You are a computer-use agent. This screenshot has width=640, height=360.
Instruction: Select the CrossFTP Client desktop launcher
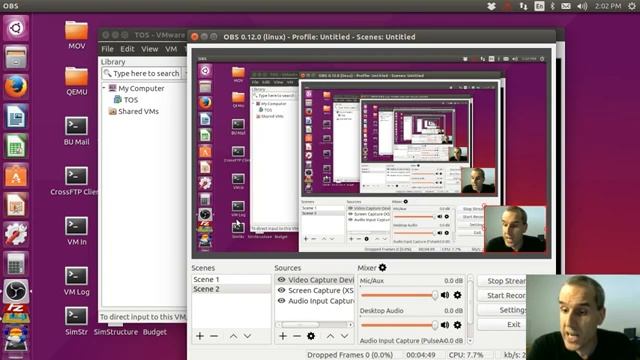click(x=76, y=181)
